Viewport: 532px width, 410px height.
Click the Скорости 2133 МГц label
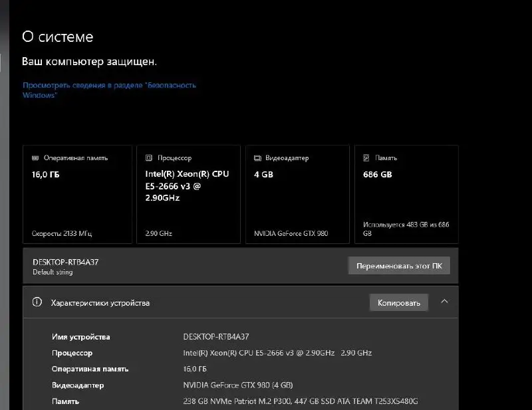(x=62, y=233)
